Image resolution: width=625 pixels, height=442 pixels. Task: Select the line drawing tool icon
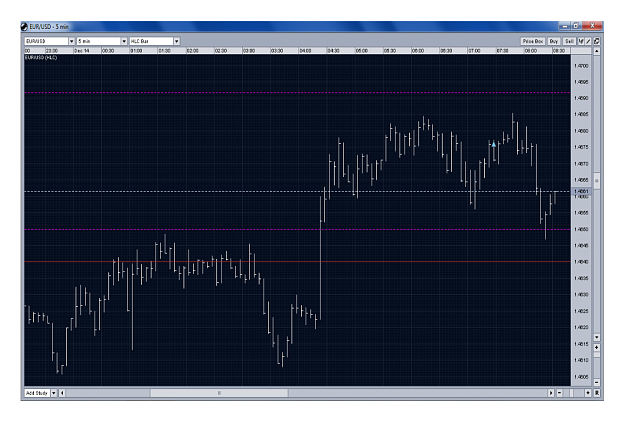[x=588, y=41]
